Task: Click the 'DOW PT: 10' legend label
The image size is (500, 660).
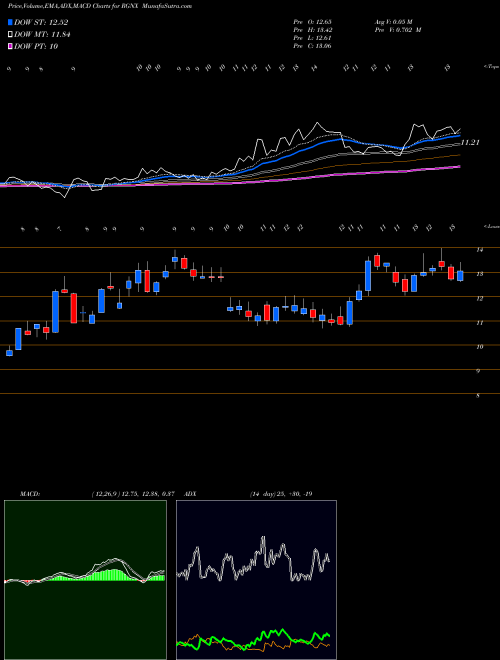Action: (36, 46)
